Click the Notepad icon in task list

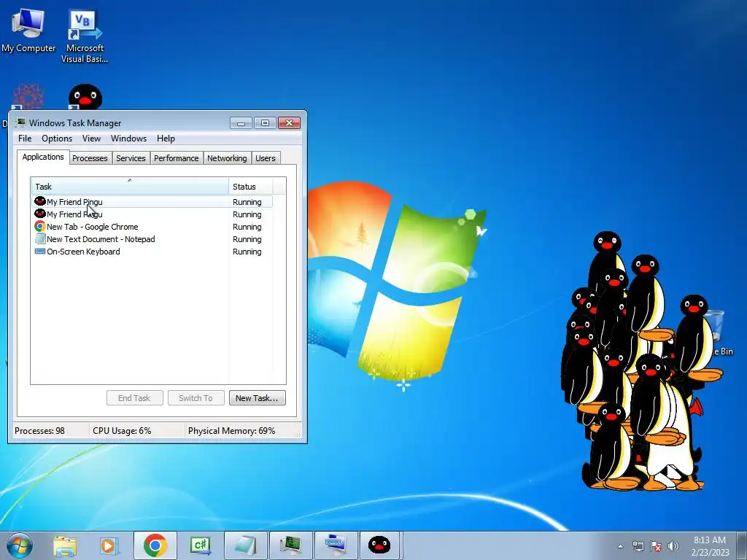[x=40, y=239]
